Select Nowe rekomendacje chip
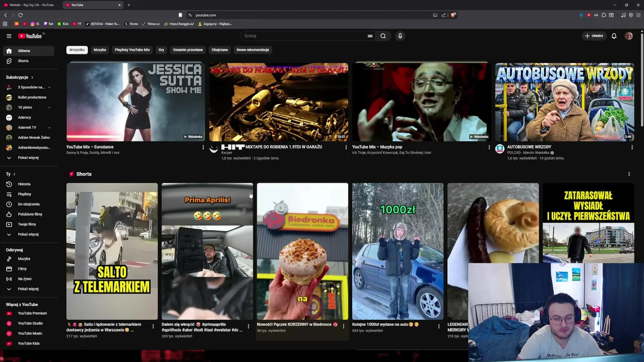 (253, 50)
